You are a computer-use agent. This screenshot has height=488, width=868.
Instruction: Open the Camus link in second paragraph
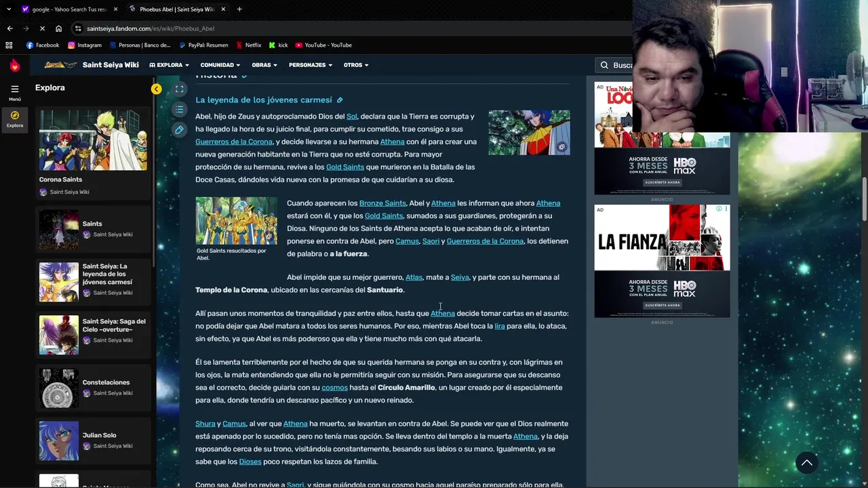(407, 241)
